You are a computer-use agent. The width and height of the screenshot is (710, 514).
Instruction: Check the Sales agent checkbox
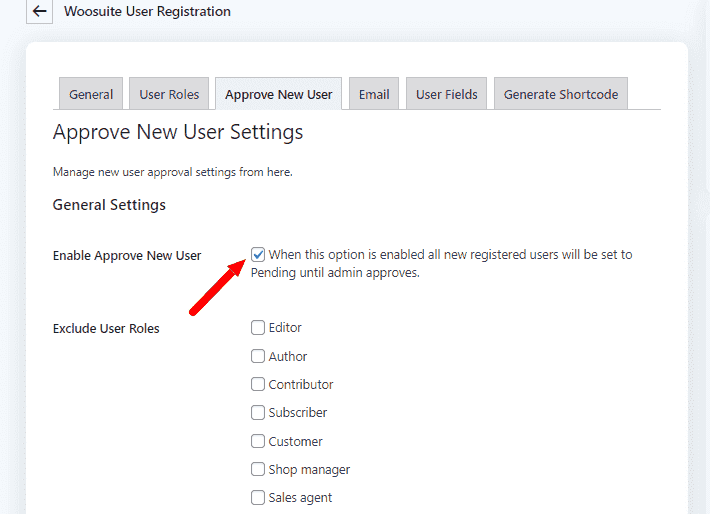[258, 497]
